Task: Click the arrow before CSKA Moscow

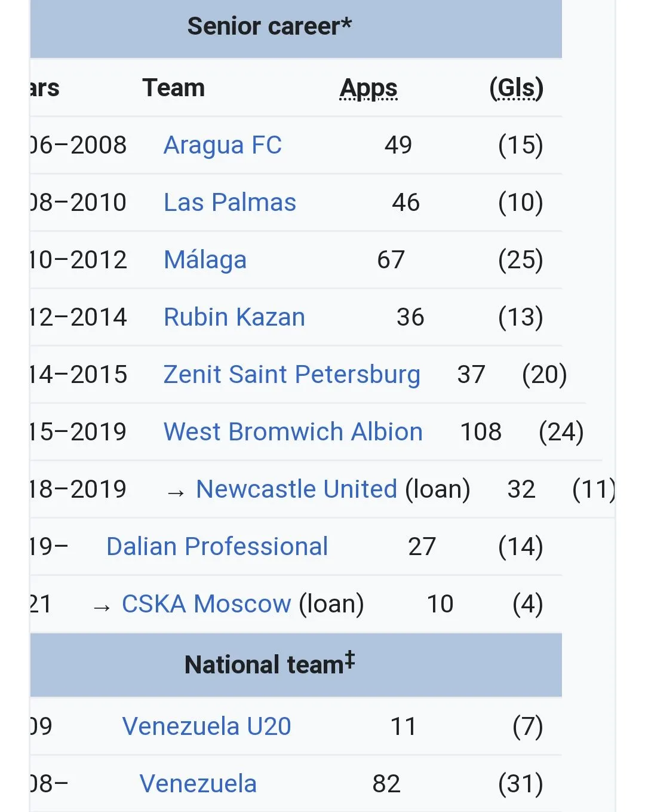Action: 102,607
